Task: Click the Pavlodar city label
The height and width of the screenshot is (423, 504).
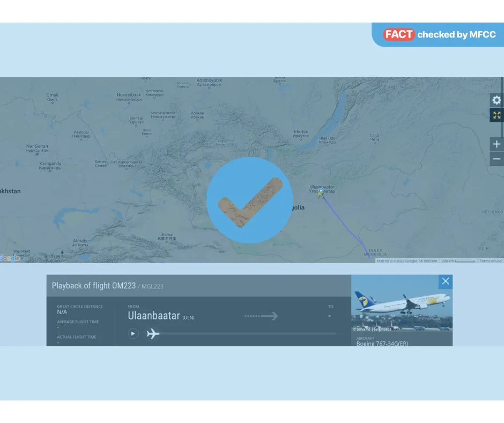Action: 81,134
